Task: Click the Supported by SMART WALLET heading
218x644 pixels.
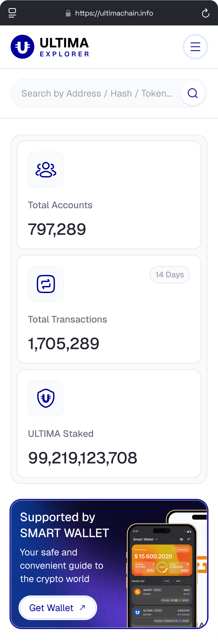Action: 64,525
